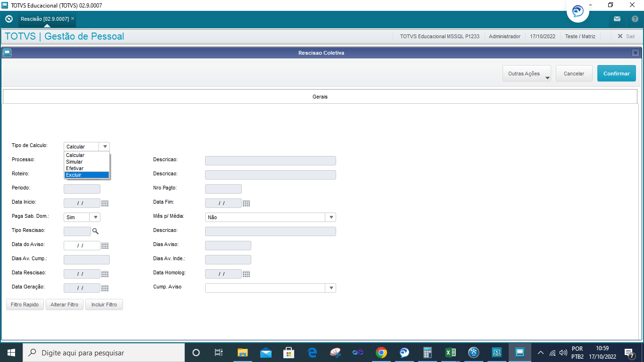Screen dimensions: 644x362
Task: Click the Data Inicio date field
Action: tap(82, 203)
